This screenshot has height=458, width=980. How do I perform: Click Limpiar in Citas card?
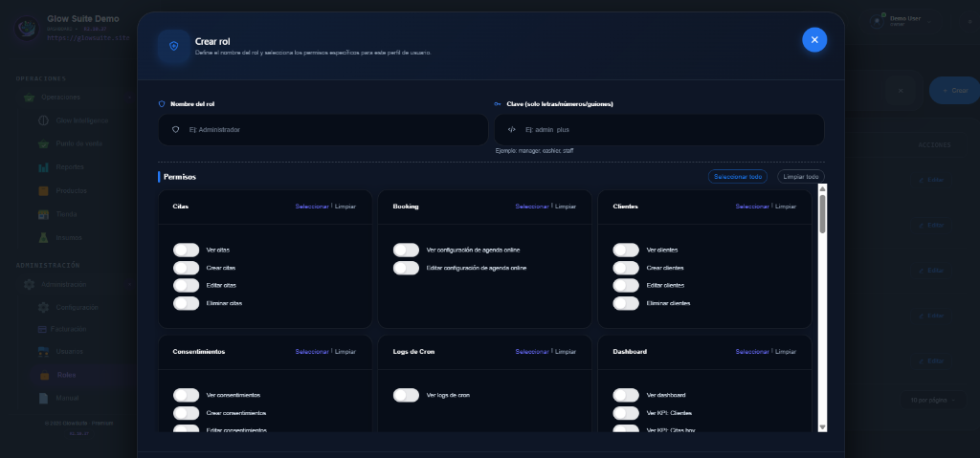[345, 207]
